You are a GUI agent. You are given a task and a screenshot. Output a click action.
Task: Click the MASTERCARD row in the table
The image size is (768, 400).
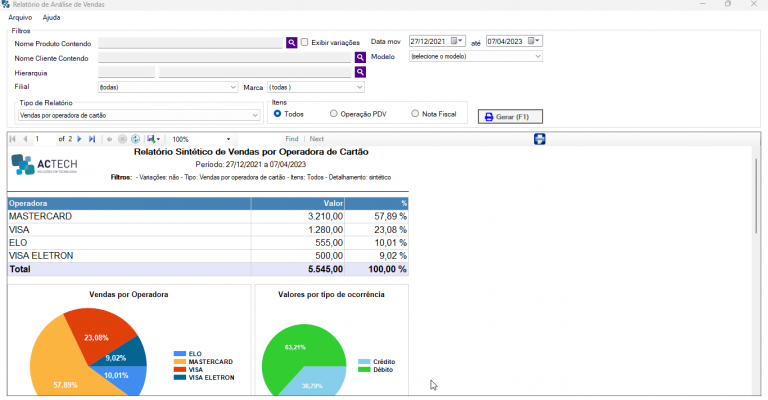[208, 216]
